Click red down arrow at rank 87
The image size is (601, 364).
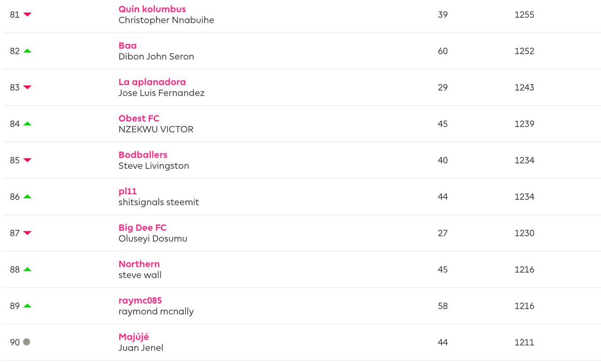pos(27,233)
